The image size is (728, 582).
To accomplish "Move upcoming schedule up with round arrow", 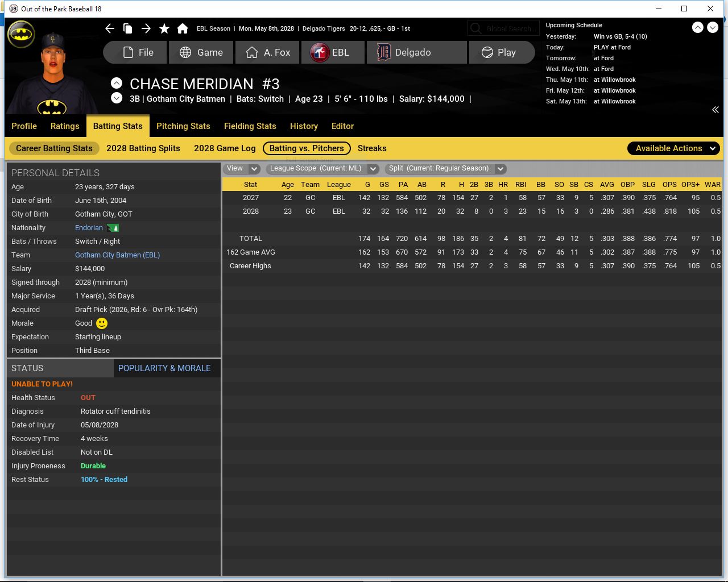I will [x=698, y=27].
